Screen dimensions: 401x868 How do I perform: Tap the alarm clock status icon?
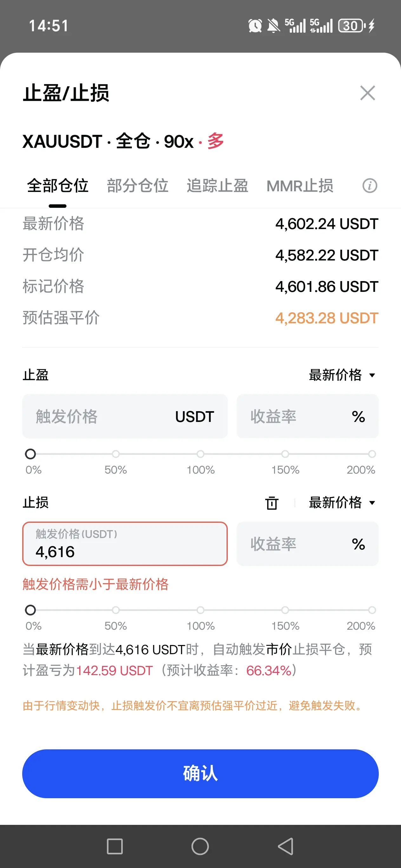point(255,26)
